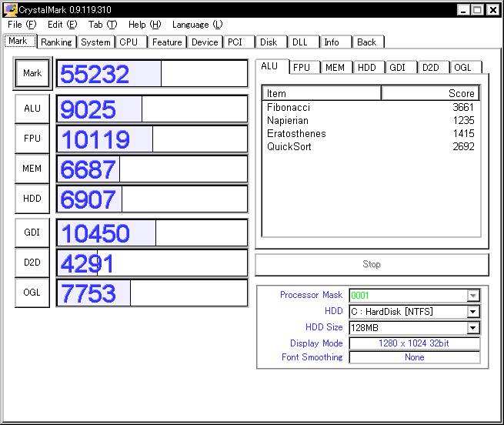Maximize the CrystalMark window
Screen dimensions: 504x425
pyautogui.click(x=478, y=10)
